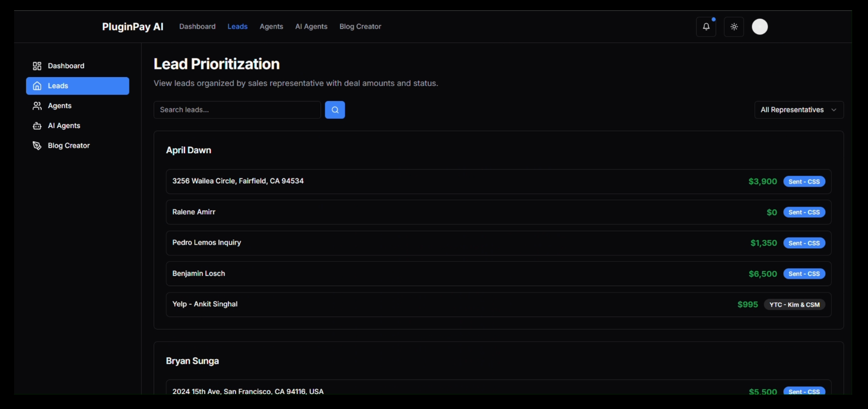Viewport: 868px width, 409px height.
Task: Open the user avatar menu
Action: [760, 27]
